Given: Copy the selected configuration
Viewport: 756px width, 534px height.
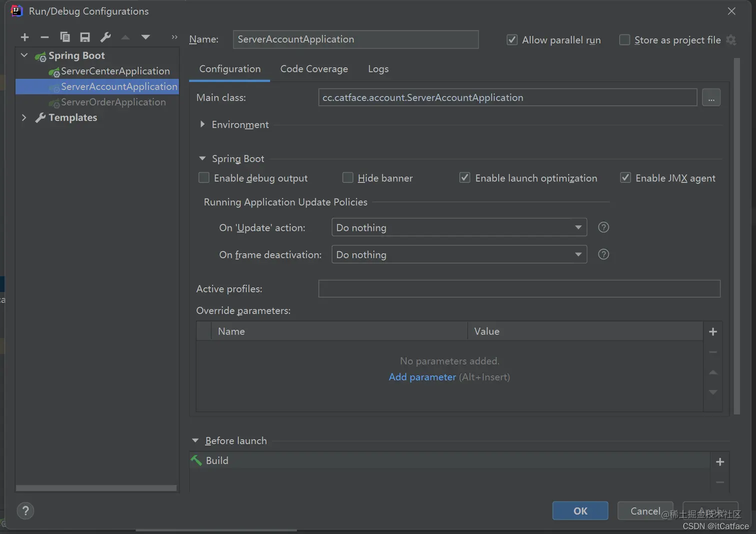Looking at the screenshot, I should (x=65, y=37).
